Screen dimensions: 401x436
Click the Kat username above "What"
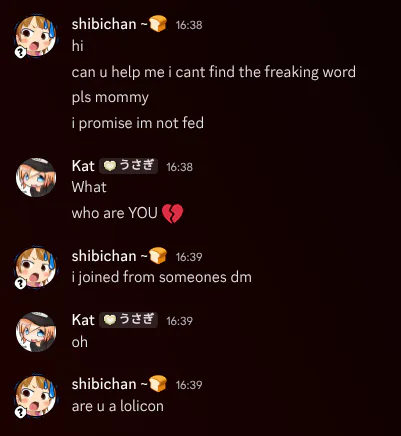(83, 166)
